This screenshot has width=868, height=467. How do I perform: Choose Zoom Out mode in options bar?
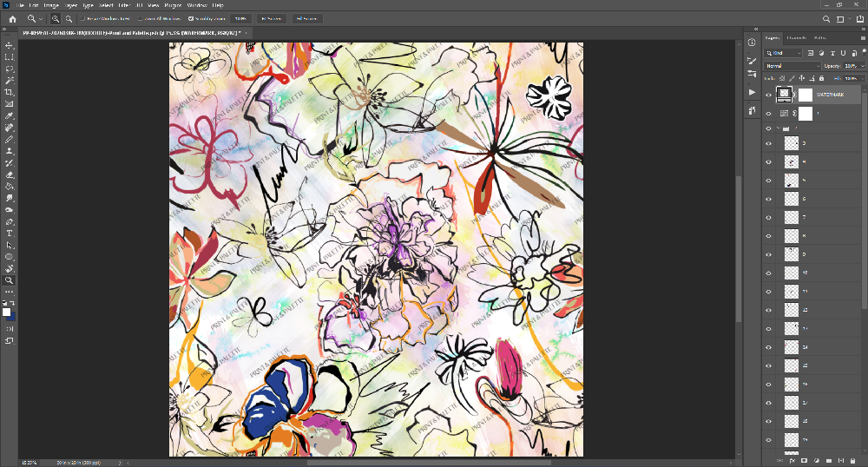pyautogui.click(x=69, y=19)
